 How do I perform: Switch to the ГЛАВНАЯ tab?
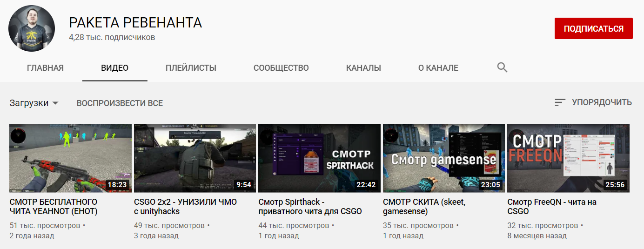pos(45,68)
